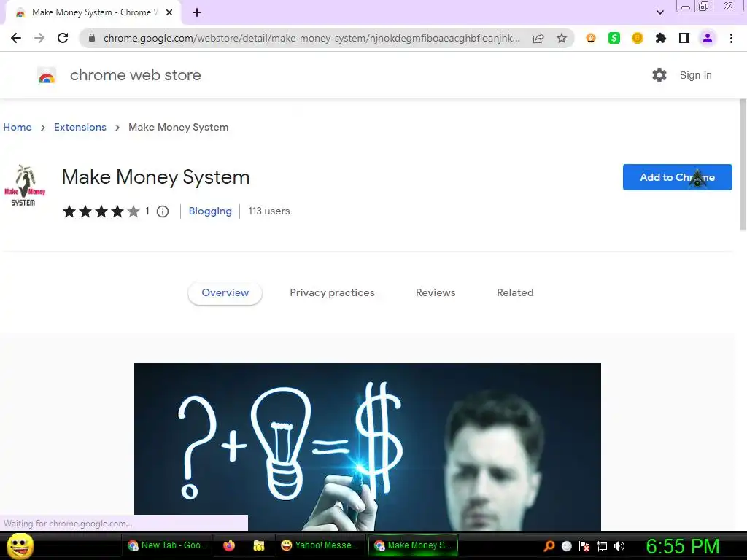Open the Chrome profile avatar

tap(708, 38)
